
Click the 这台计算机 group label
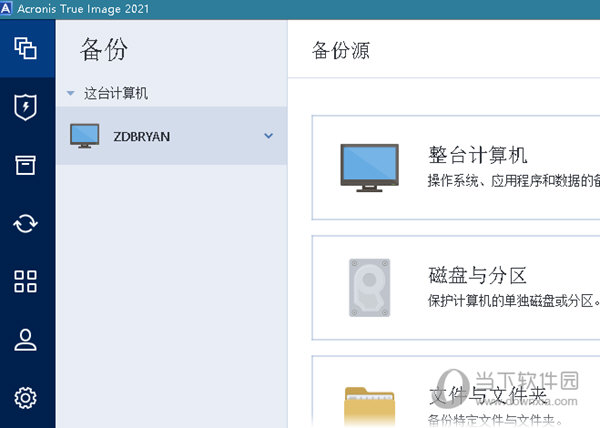(116, 93)
